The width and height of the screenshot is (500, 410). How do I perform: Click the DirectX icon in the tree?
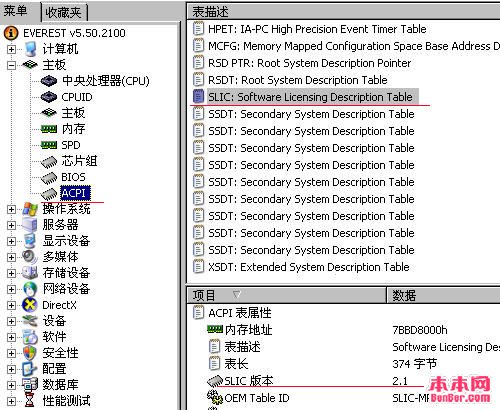(29, 305)
